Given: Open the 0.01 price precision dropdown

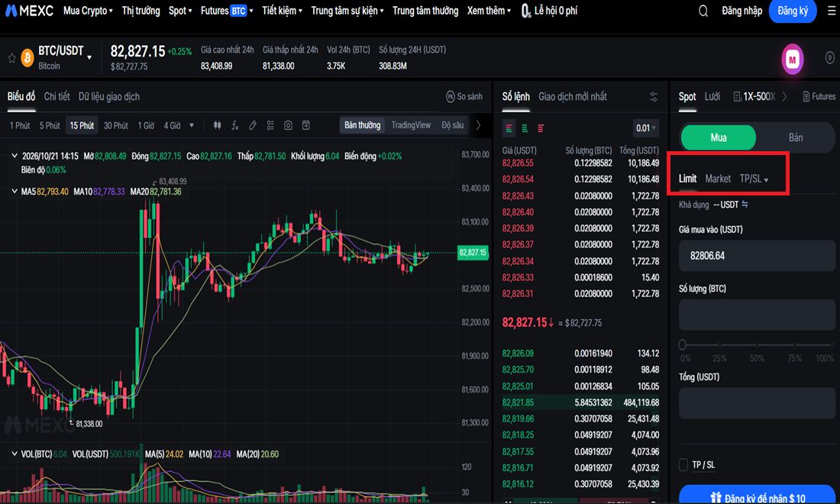Looking at the screenshot, I should click(x=645, y=128).
